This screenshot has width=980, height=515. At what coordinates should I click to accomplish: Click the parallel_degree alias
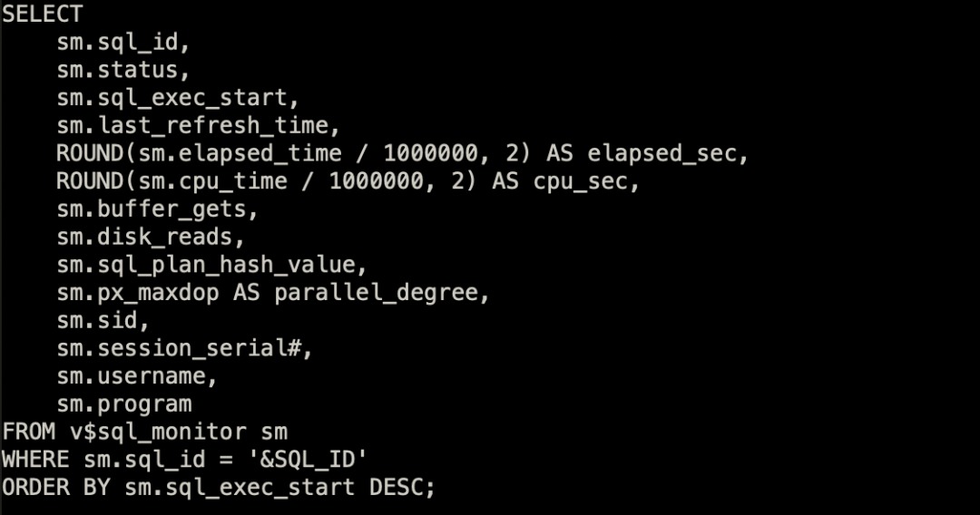point(377,293)
